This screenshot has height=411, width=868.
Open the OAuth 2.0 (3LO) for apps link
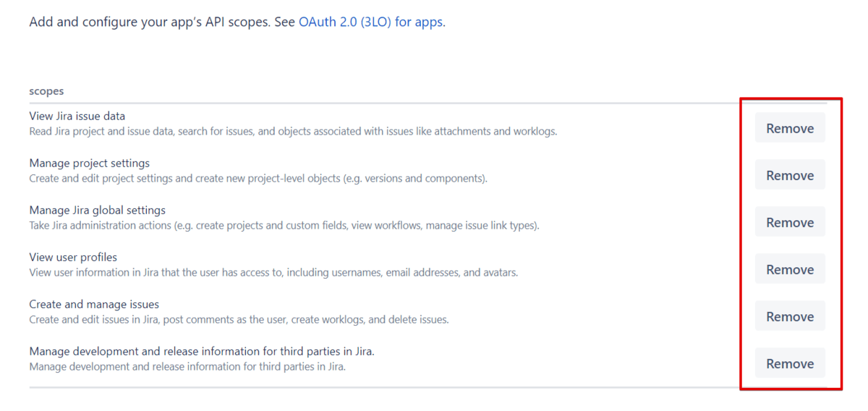[x=371, y=22]
